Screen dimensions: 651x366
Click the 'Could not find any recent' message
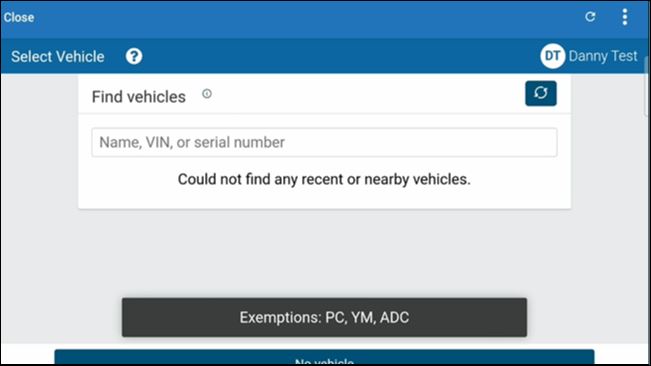(x=324, y=179)
